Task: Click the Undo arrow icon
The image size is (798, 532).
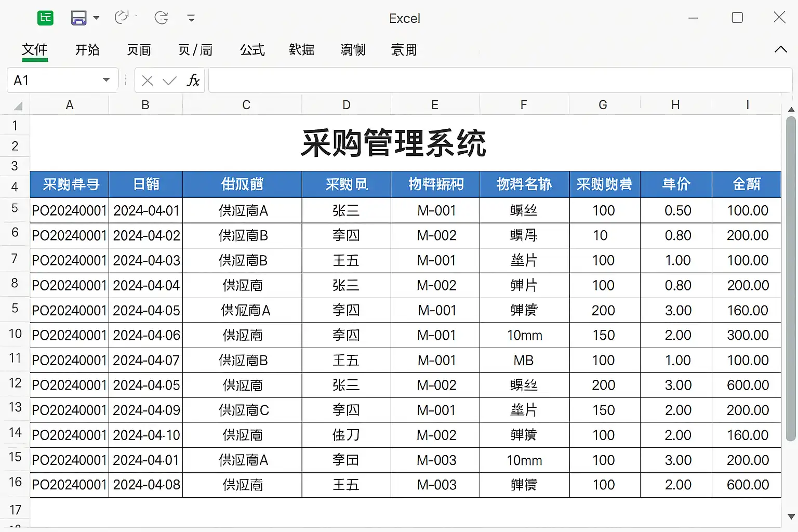Action: [x=122, y=18]
